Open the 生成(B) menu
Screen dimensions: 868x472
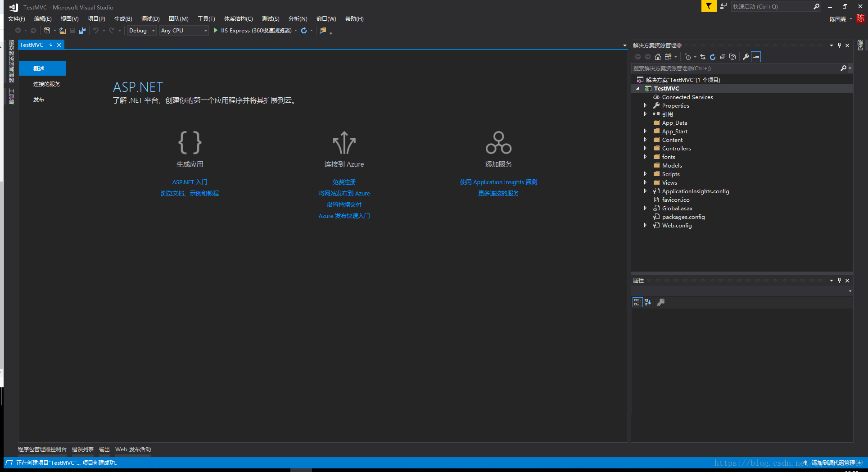123,19
